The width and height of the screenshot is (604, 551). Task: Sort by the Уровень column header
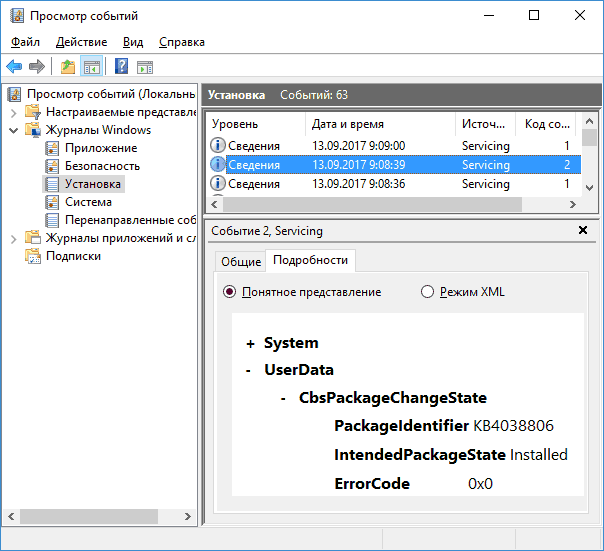pyautogui.click(x=256, y=124)
